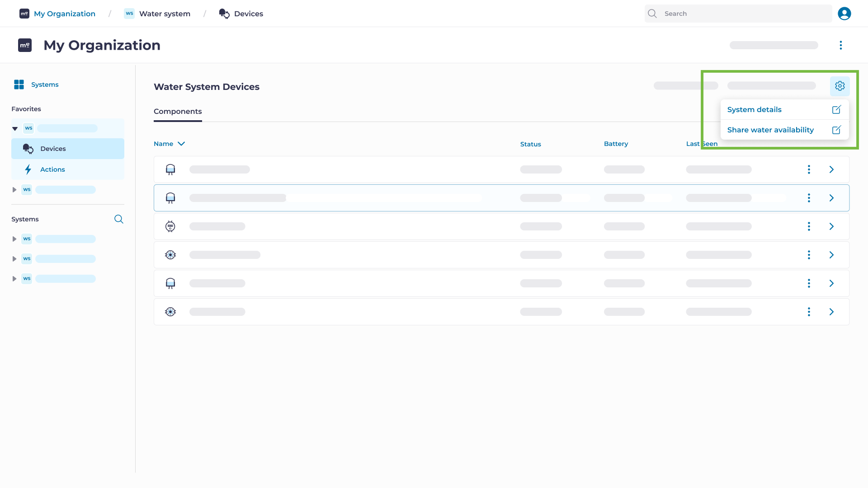The image size is (868, 488).
Task: Open Actions in the sidebar
Action: pyautogui.click(x=68, y=169)
